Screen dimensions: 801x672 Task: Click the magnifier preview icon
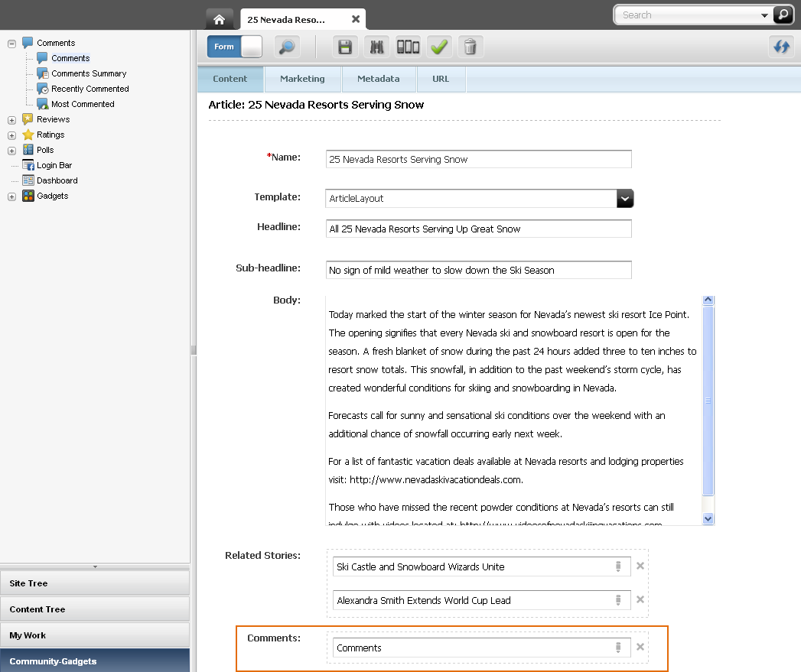click(287, 47)
